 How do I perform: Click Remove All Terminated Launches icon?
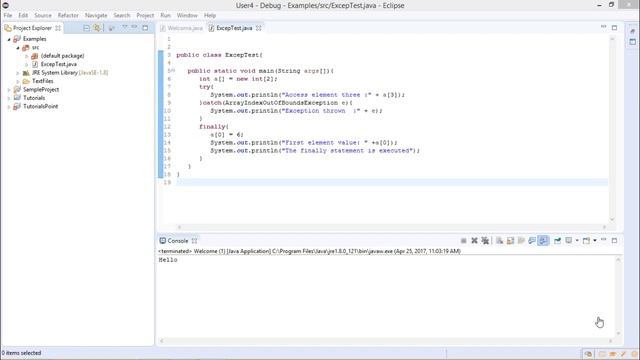[485, 241]
